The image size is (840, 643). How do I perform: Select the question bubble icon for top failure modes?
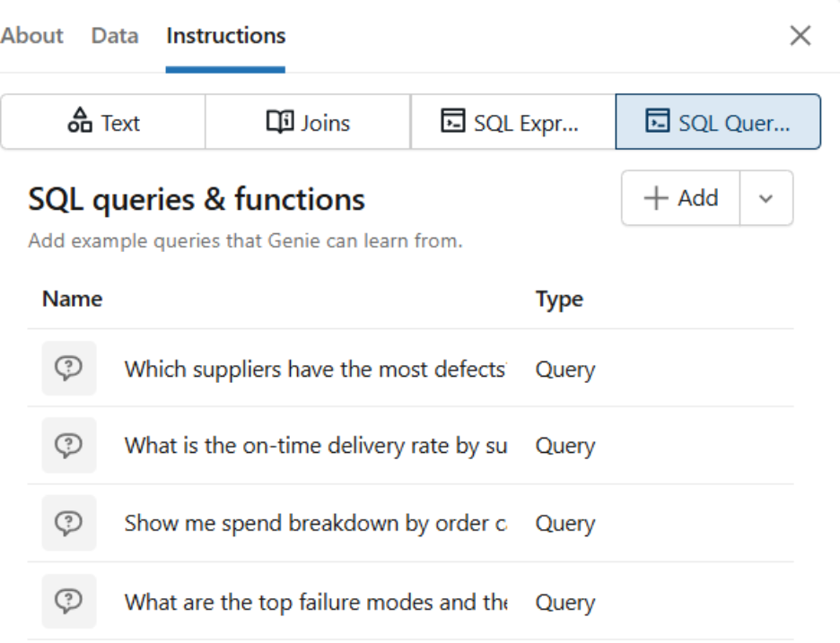pyautogui.click(x=70, y=601)
